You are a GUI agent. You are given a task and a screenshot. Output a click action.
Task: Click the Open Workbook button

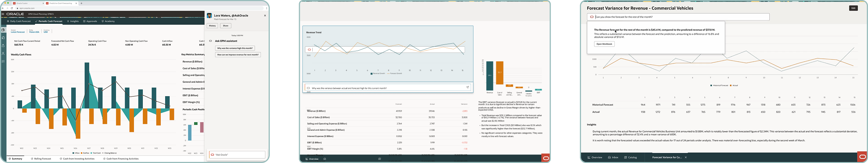[604, 44]
